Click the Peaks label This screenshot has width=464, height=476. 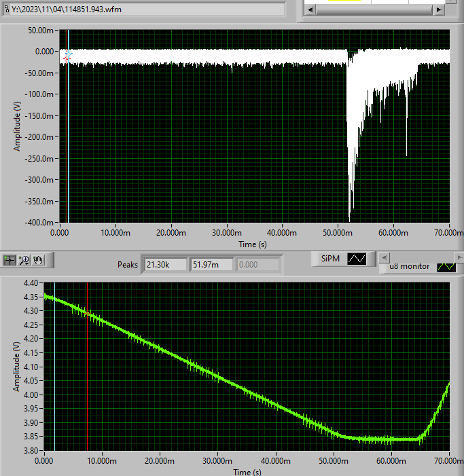[x=128, y=265]
